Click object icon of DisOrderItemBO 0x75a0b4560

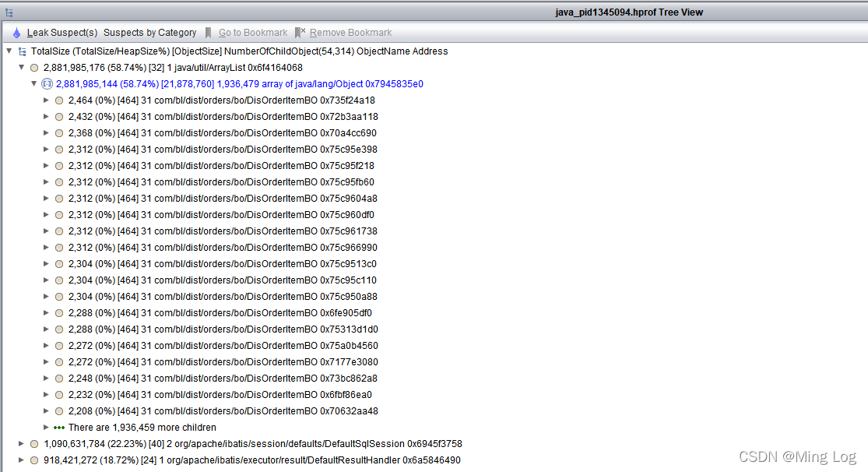[59, 346]
